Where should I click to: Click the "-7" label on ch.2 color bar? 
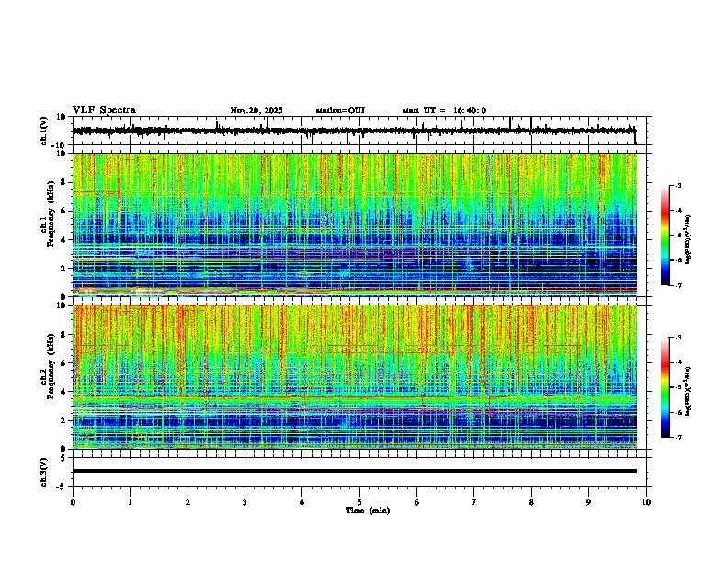[x=678, y=437]
